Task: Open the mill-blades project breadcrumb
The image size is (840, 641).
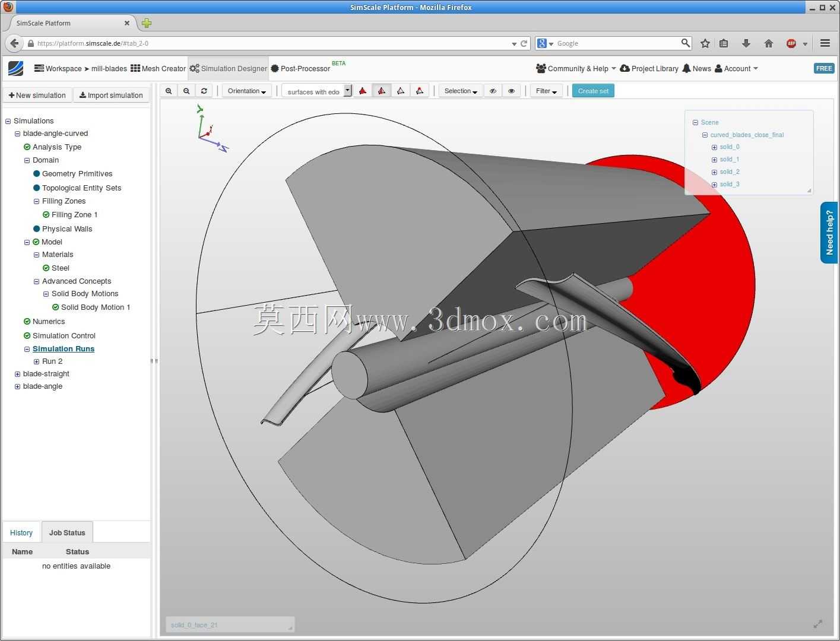Action: pyautogui.click(x=109, y=68)
